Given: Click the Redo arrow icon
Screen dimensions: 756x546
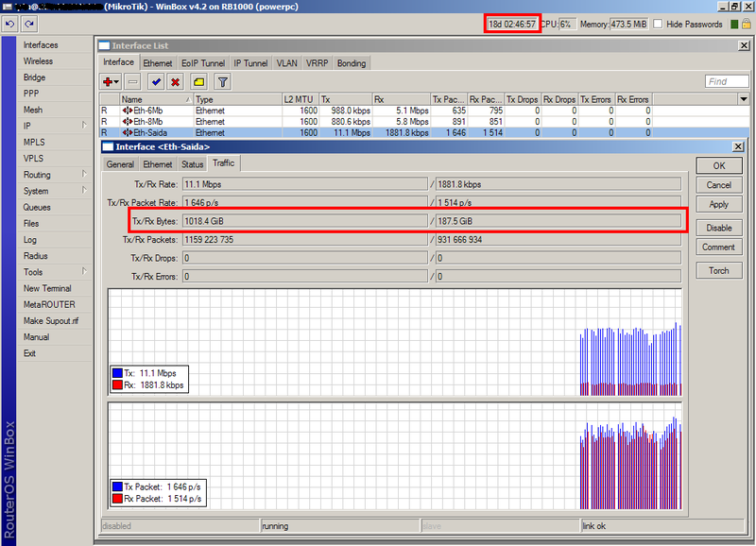Looking at the screenshot, I should pos(29,24).
